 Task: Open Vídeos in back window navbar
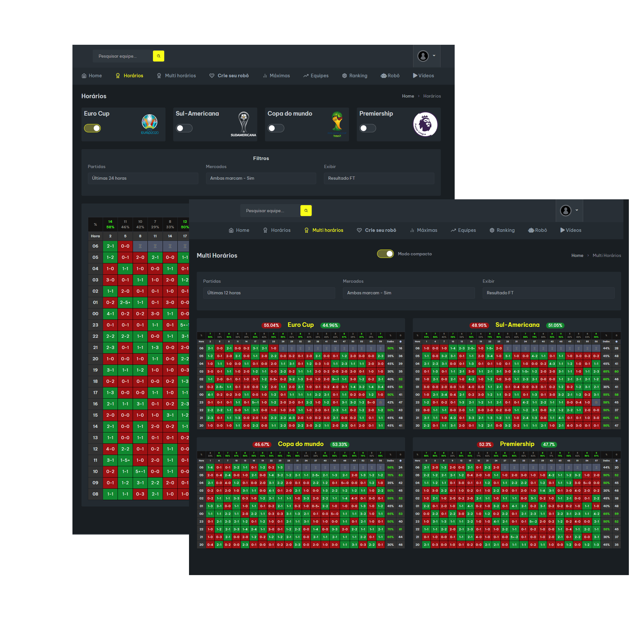(423, 76)
